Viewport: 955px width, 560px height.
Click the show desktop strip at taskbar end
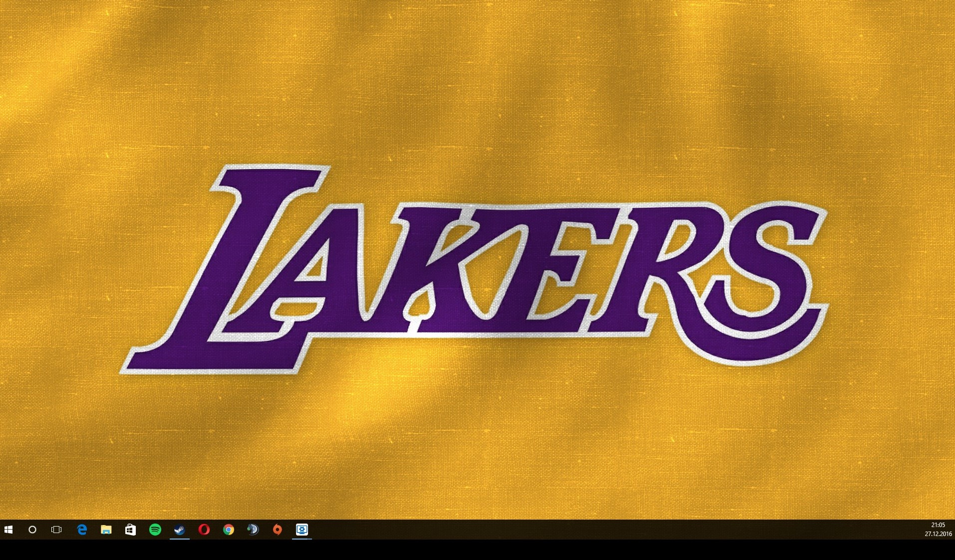(x=954, y=530)
